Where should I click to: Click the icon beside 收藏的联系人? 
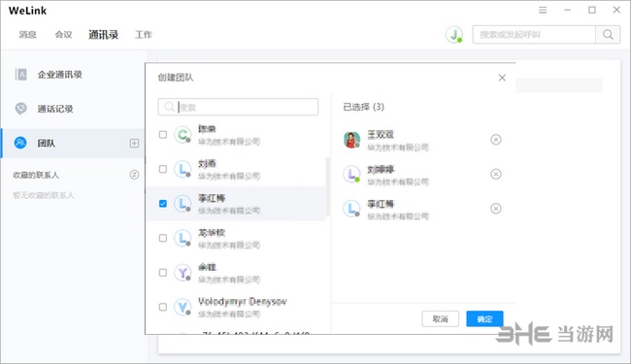(x=134, y=175)
